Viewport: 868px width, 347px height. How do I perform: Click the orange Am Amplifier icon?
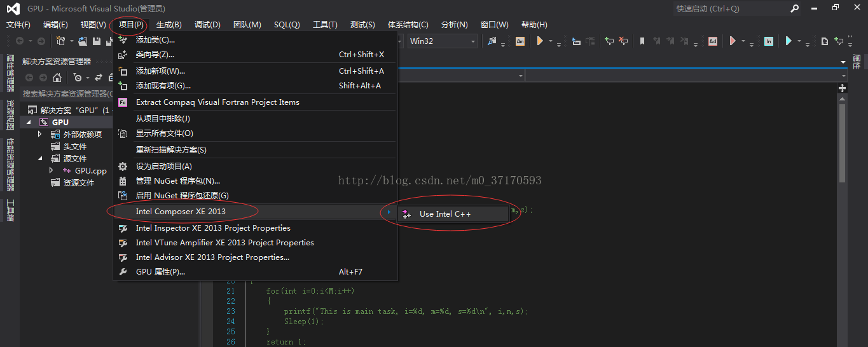click(x=520, y=41)
